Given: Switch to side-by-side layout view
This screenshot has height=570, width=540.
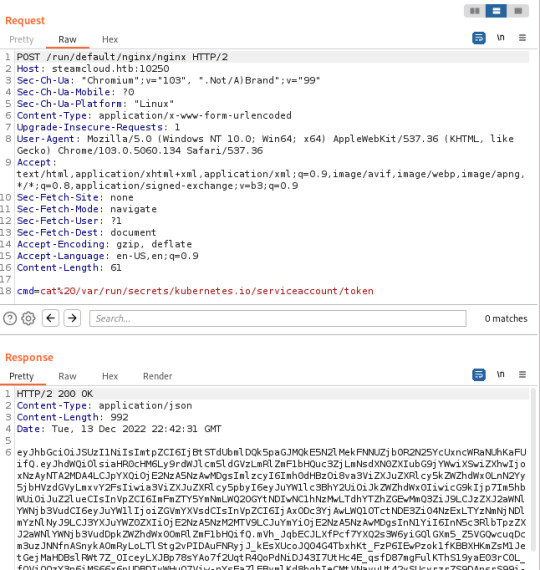Looking at the screenshot, I should tap(475, 11).
